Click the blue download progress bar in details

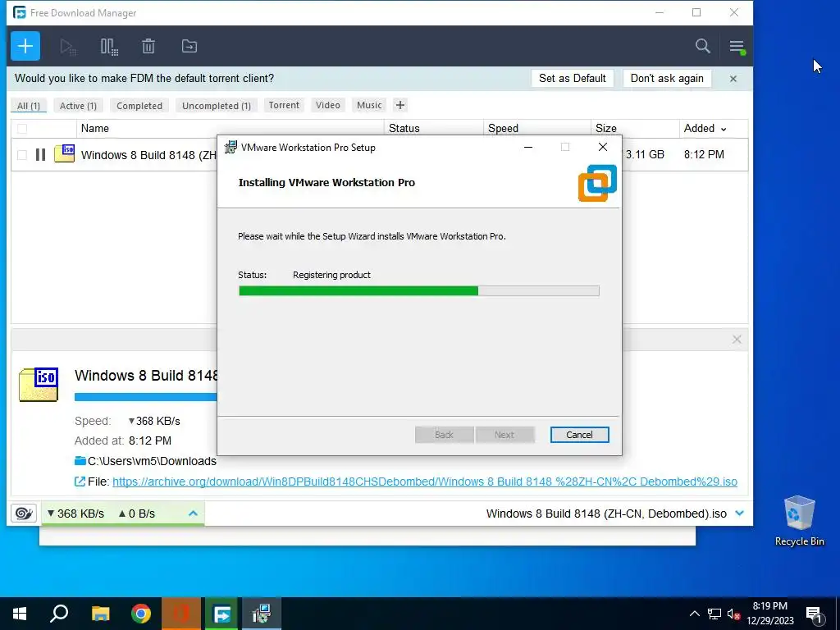click(x=146, y=397)
